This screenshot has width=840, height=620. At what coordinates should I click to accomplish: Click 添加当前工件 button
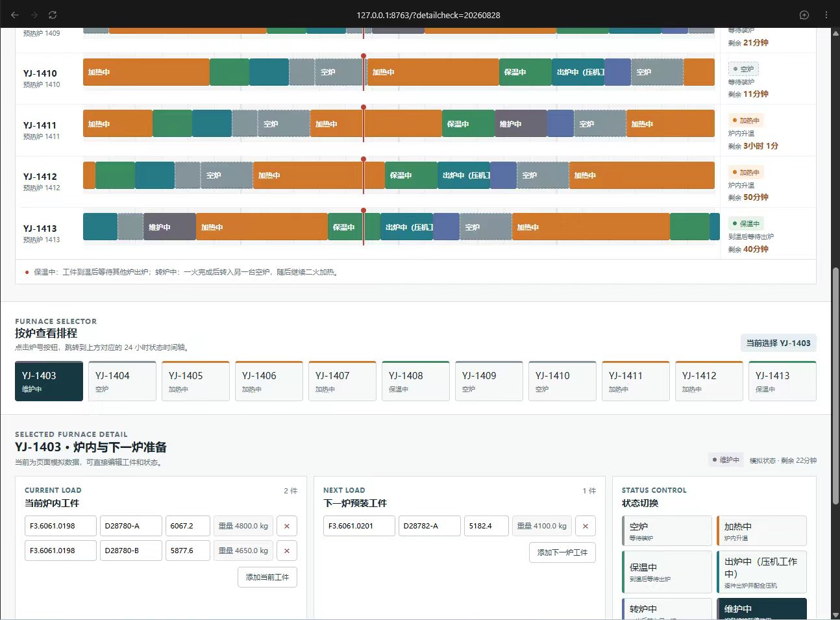pos(267,577)
